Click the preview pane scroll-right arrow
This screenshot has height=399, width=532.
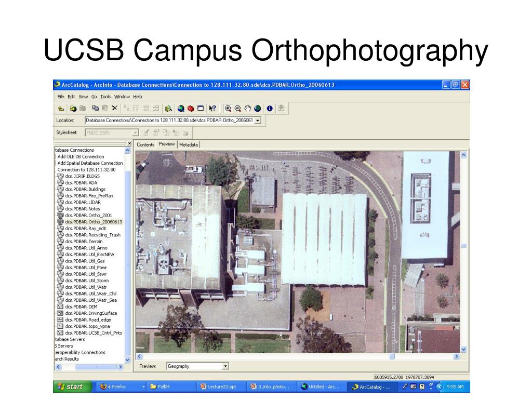pos(457,356)
